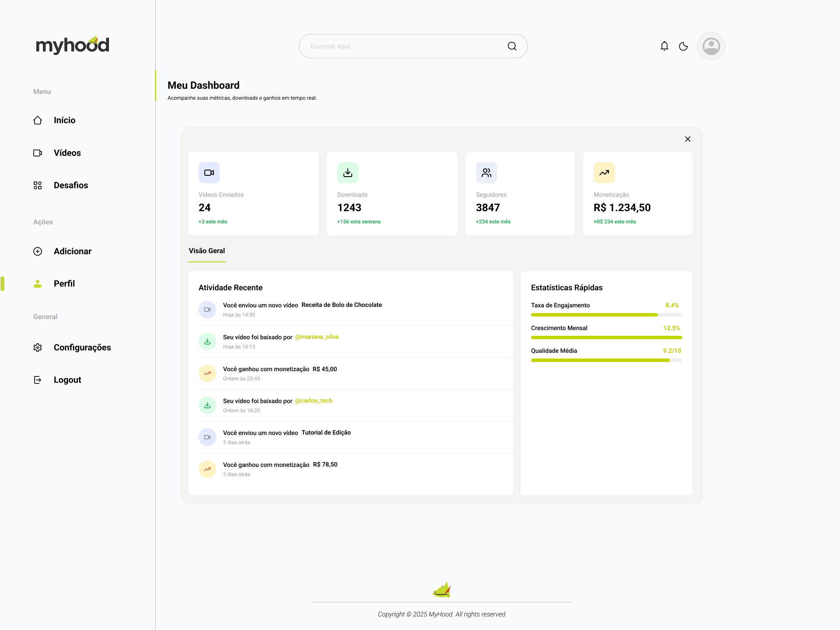Close the dashboard panel with X
This screenshot has width=840, height=630.
click(x=687, y=139)
